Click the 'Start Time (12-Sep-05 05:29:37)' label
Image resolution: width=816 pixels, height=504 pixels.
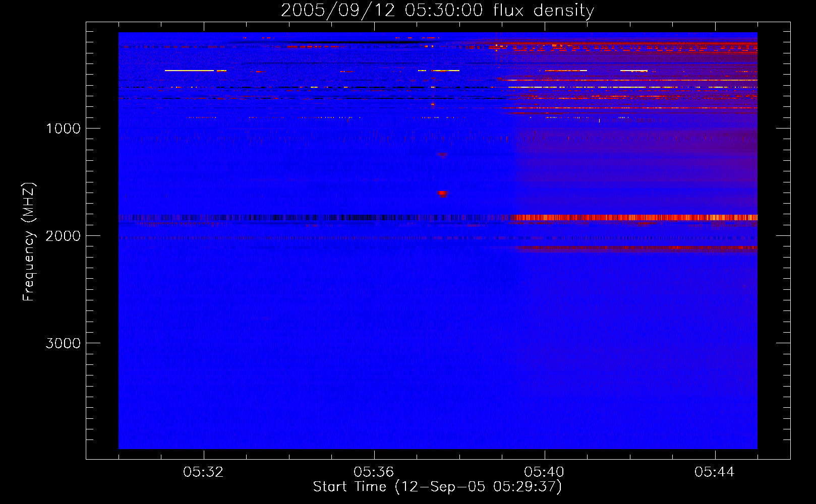click(x=437, y=487)
